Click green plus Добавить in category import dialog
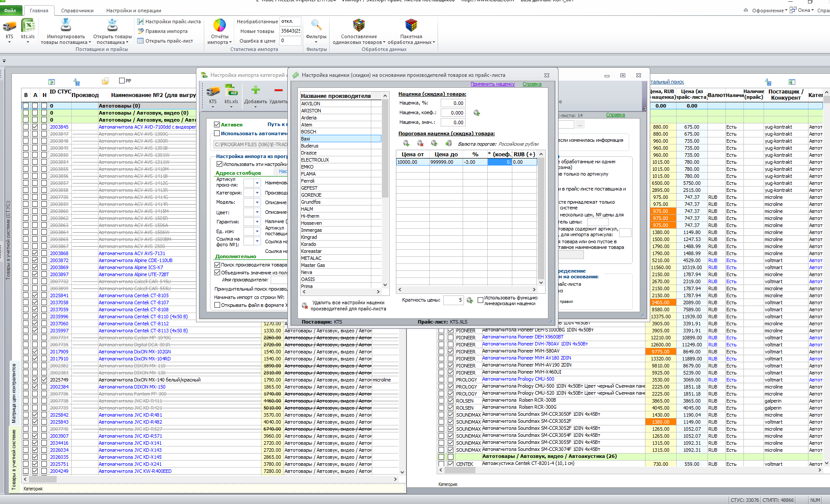Viewport: 830px width, 504px height. (256, 90)
